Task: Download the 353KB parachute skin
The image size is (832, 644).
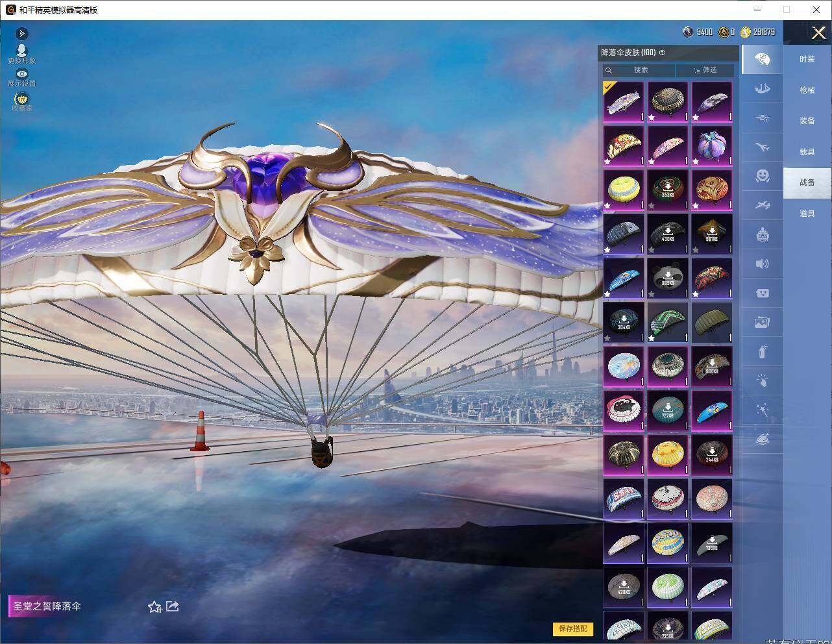Action: (668, 190)
